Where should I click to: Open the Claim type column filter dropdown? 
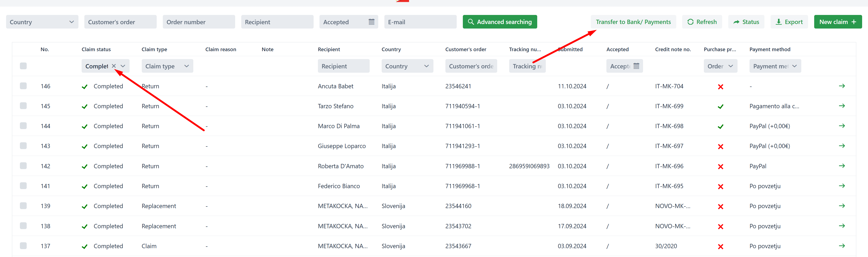pyautogui.click(x=167, y=66)
